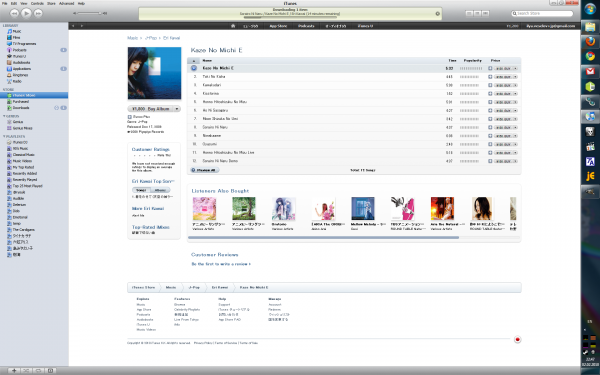Select Albums in Eri Kawai Top Songs toggle

(160, 190)
